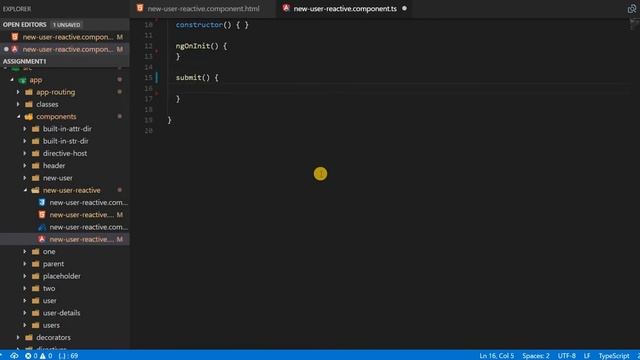The image size is (640, 360).
Task: Switch to new-user-reactive.component.html tab
Action: [203, 9]
